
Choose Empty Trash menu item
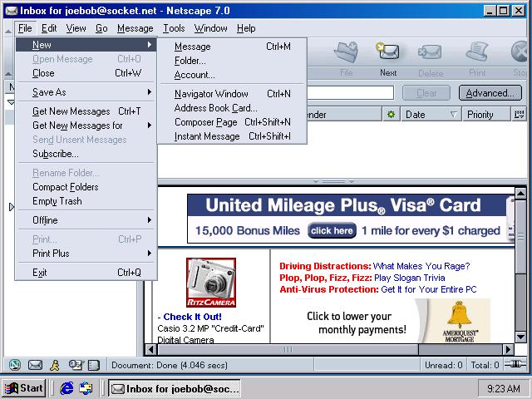click(x=86, y=201)
